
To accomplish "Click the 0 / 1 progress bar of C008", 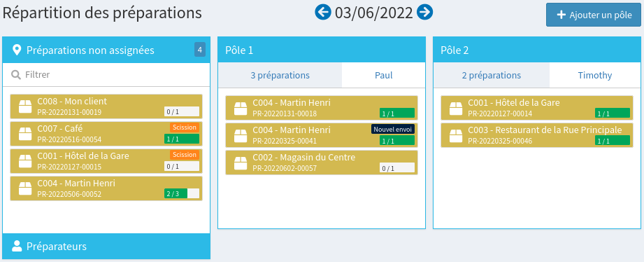I will tap(182, 111).
